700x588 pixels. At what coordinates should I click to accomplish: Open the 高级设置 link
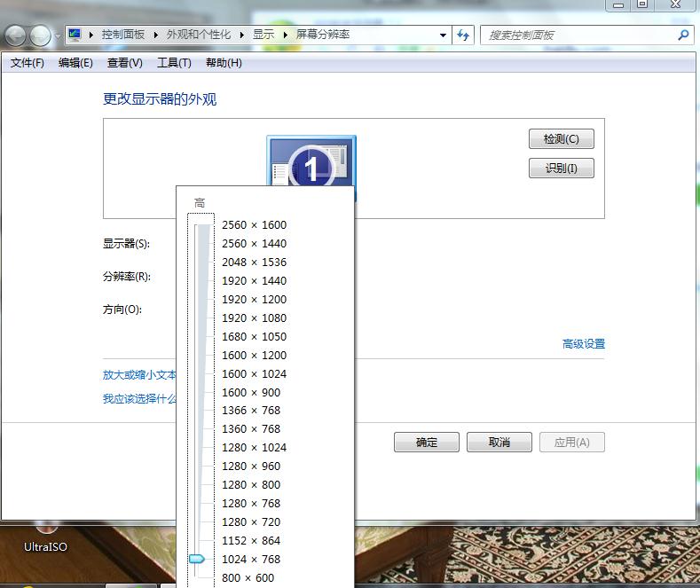pos(584,344)
